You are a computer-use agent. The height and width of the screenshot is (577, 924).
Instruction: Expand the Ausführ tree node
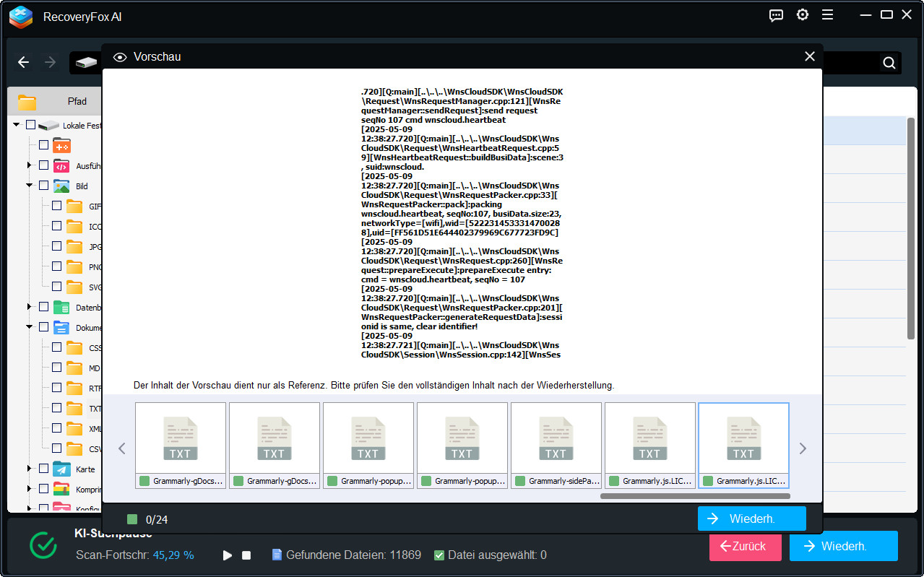[x=30, y=165]
